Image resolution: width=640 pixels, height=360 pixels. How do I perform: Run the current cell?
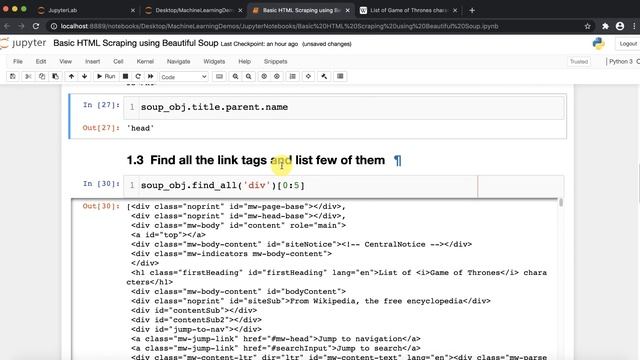(x=106, y=76)
